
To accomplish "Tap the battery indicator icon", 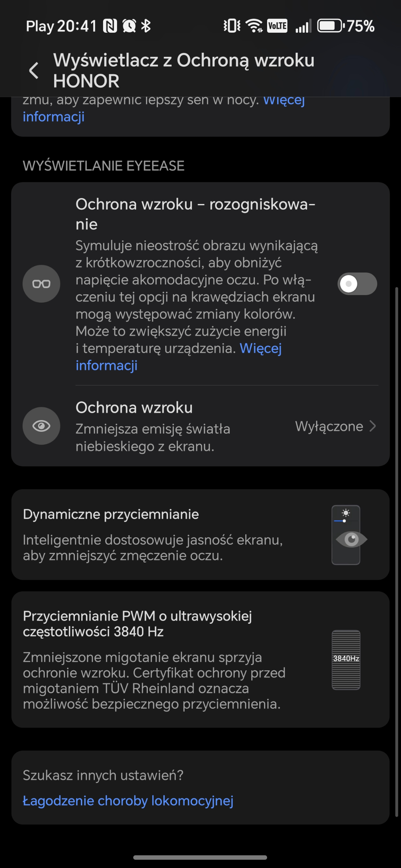I will click(x=330, y=26).
